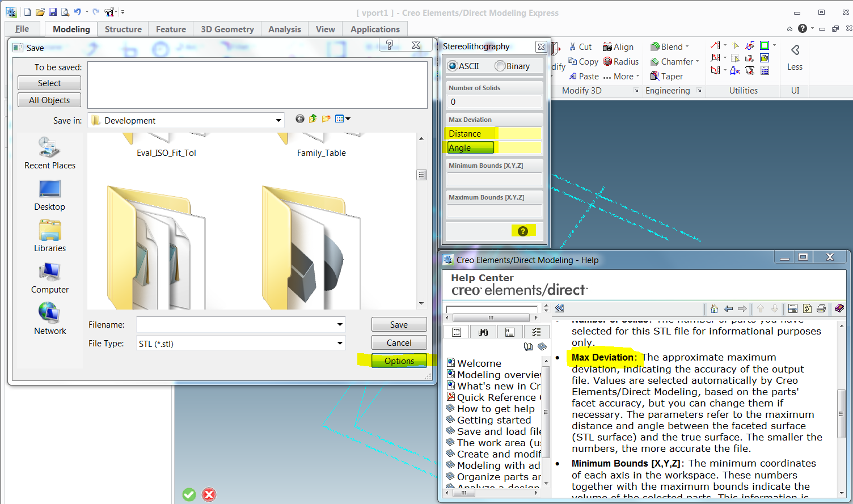Select ASCII output format
Viewport: 853px width, 504px height.
(463, 66)
